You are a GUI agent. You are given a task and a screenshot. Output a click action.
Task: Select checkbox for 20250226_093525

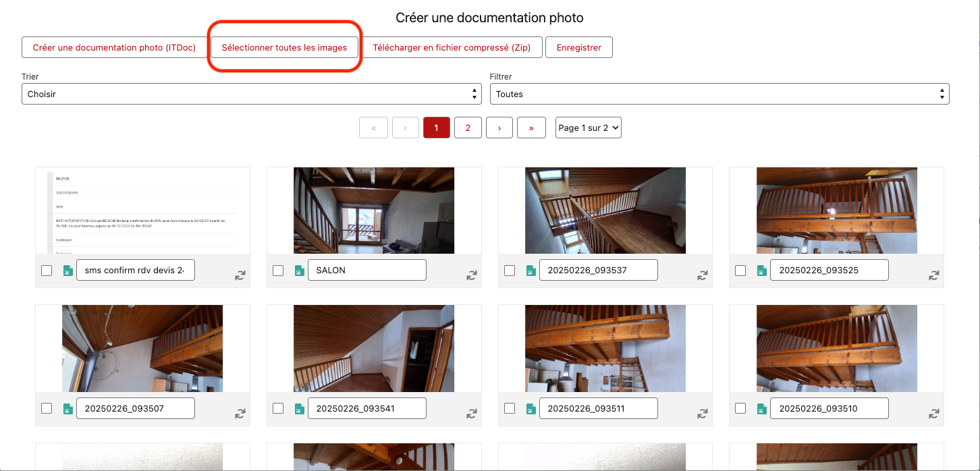[x=740, y=271]
